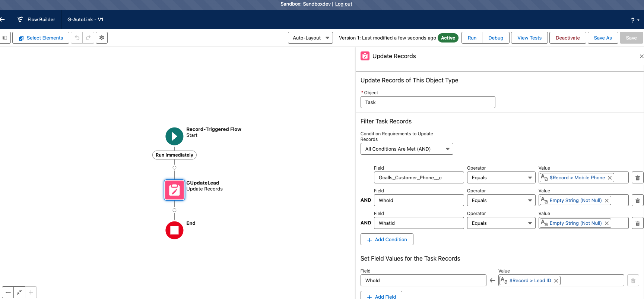Viewport: 644px width, 299px height.
Task: Select the GUpdateLead Update Records node
Action: tap(174, 190)
